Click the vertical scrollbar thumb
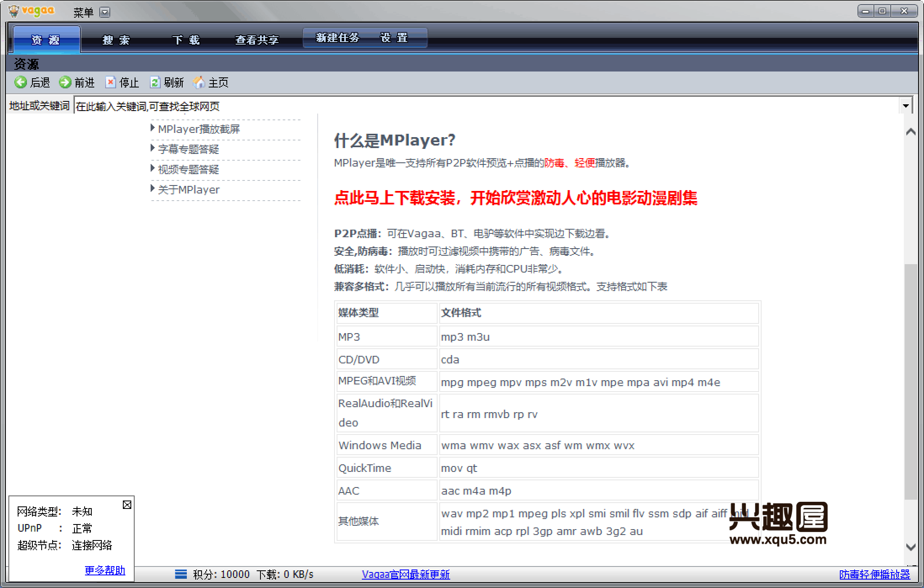The height and width of the screenshot is (588, 924). 911,382
